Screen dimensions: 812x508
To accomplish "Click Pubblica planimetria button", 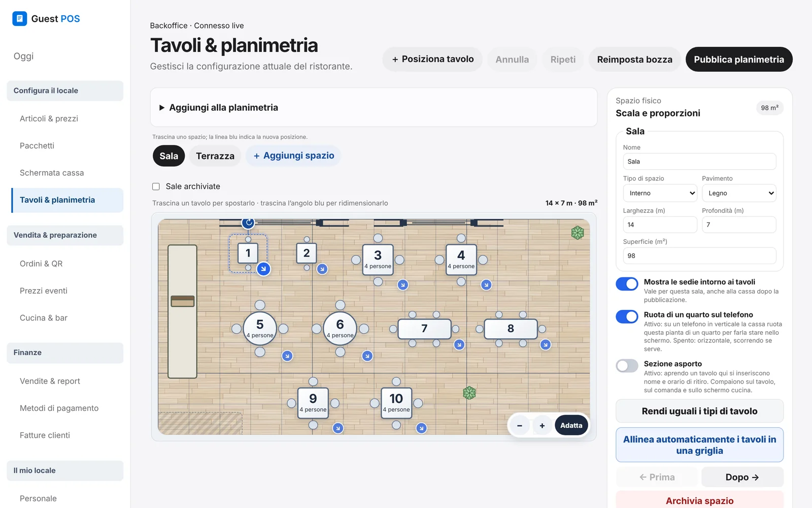I will tap(739, 59).
